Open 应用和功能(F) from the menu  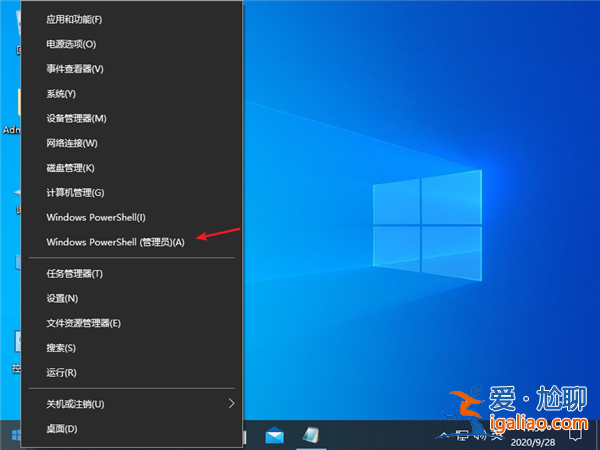coord(131,19)
